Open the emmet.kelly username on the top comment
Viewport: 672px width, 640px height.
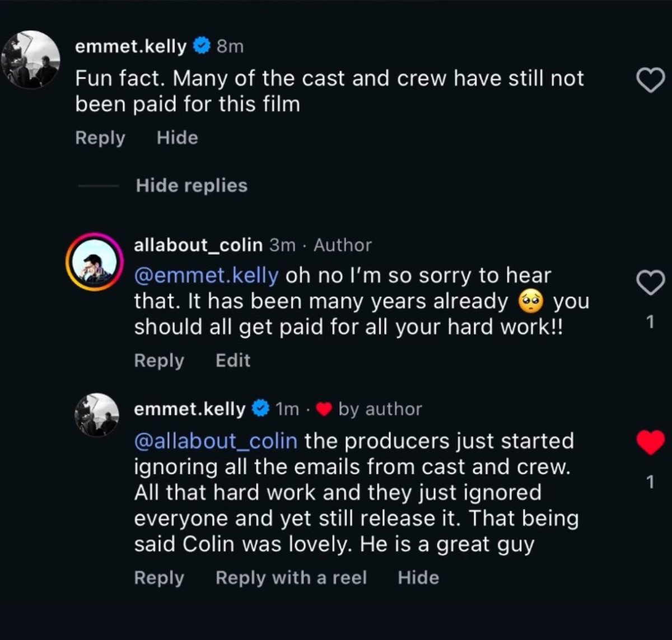130,46
